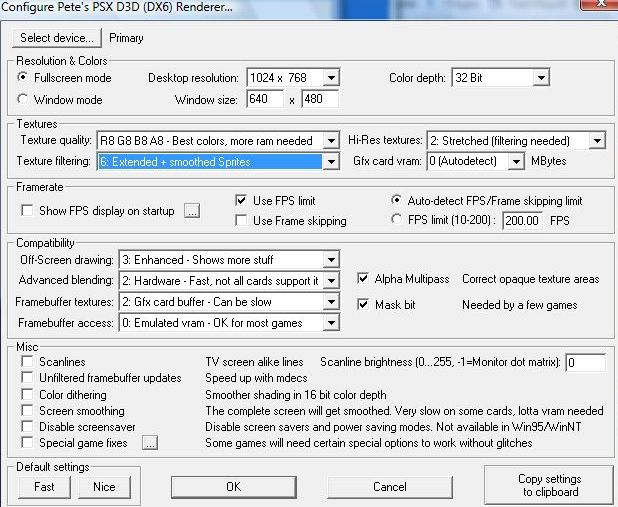Click window width field showing 640
This screenshot has width=618, height=507.
(265, 99)
